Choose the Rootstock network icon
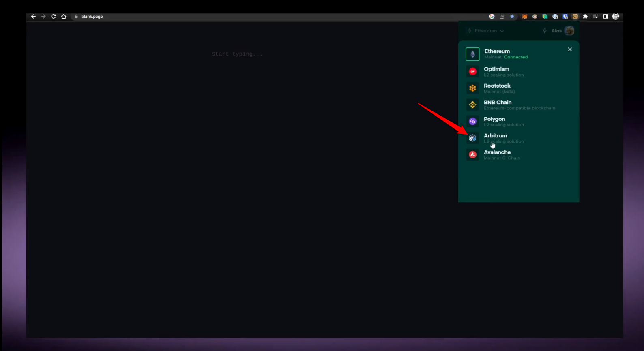Screen dimensions: 644x351 pyautogui.click(x=472, y=88)
